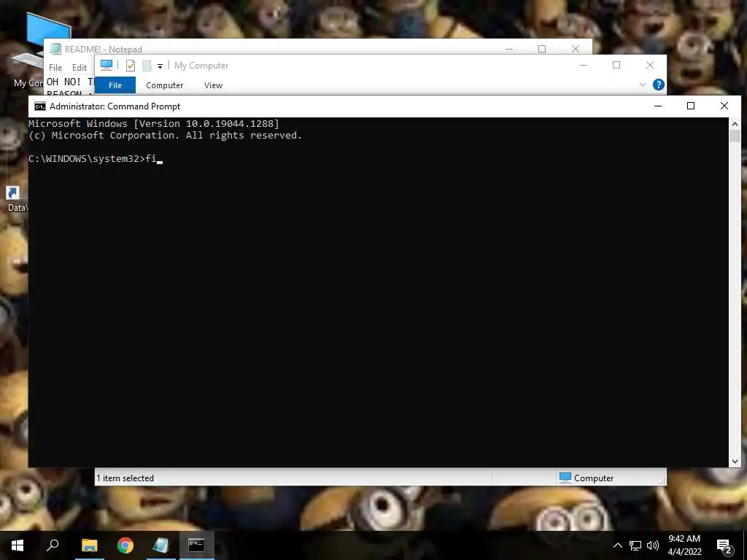Click the Command Prompt scrollbar thumb

click(735, 136)
